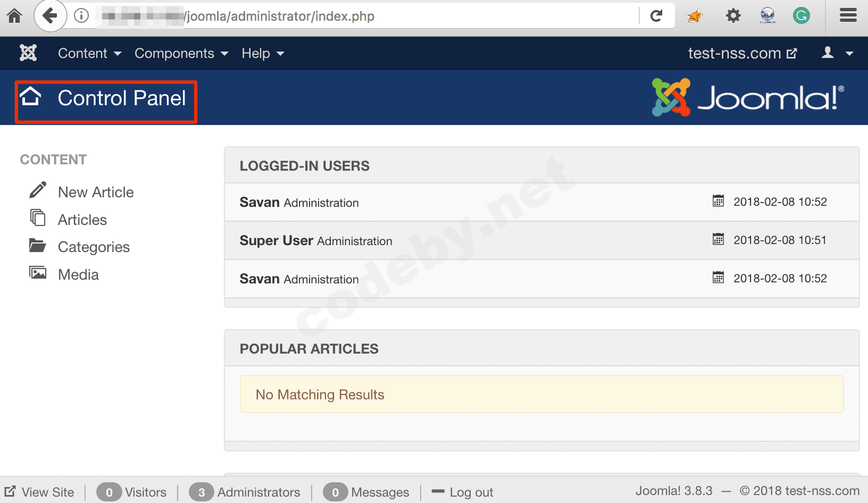868x503 pixels.
Task: Open the Help dropdown menu
Action: (x=263, y=53)
